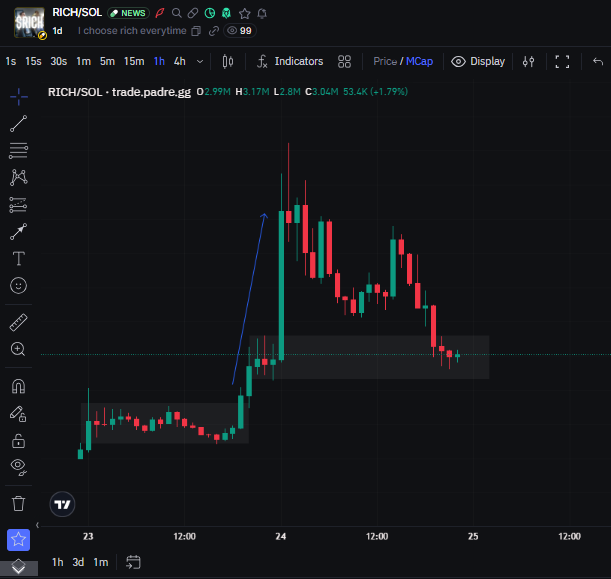Select the arrow marker annotation tool
611x579 pixels.
click(x=18, y=231)
